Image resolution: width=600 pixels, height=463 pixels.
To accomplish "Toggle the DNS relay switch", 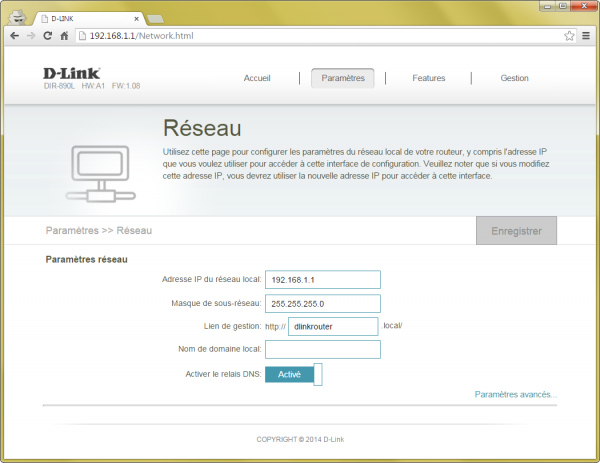I will [296, 374].
